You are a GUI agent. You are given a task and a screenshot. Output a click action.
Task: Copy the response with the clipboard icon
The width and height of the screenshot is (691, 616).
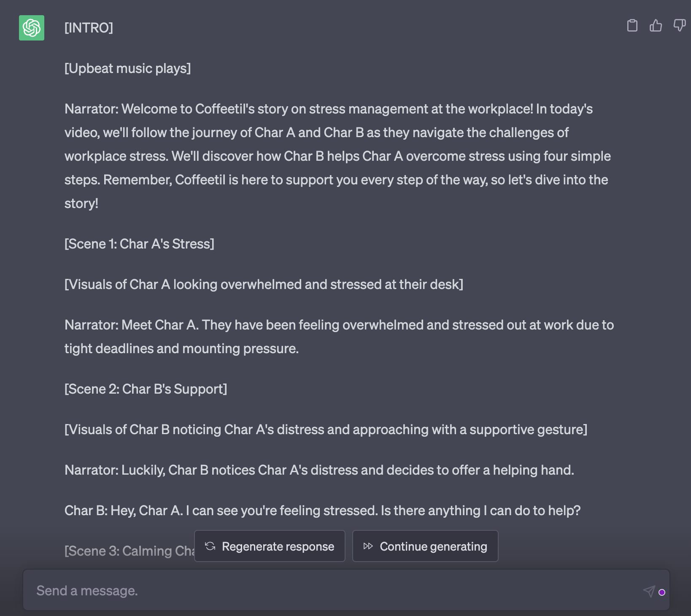tap(632, 26)
